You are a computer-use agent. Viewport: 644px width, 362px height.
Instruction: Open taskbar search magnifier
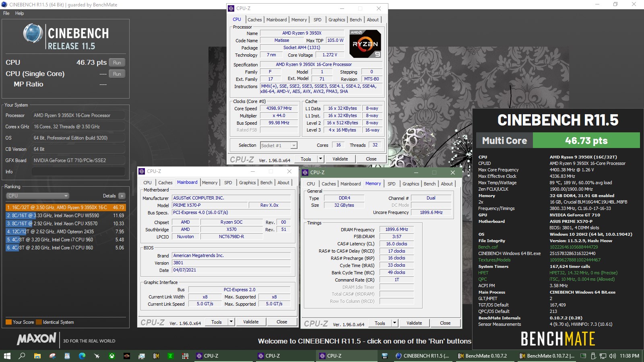point(22,356)
